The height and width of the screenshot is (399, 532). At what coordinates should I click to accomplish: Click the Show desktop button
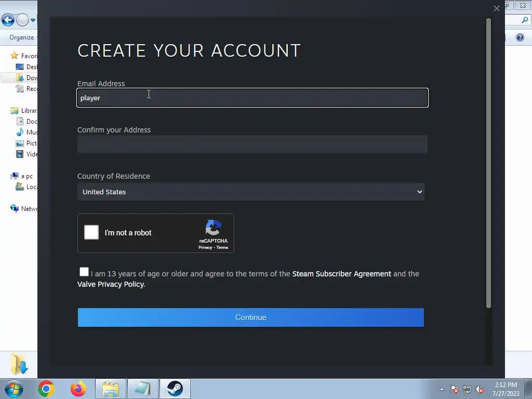pos(528,389)
